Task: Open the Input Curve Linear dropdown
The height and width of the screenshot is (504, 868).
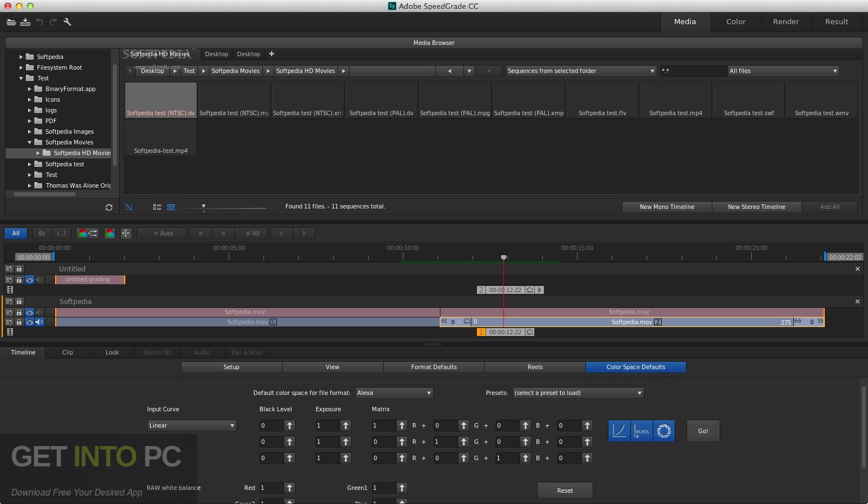Action: coord(192,425)
